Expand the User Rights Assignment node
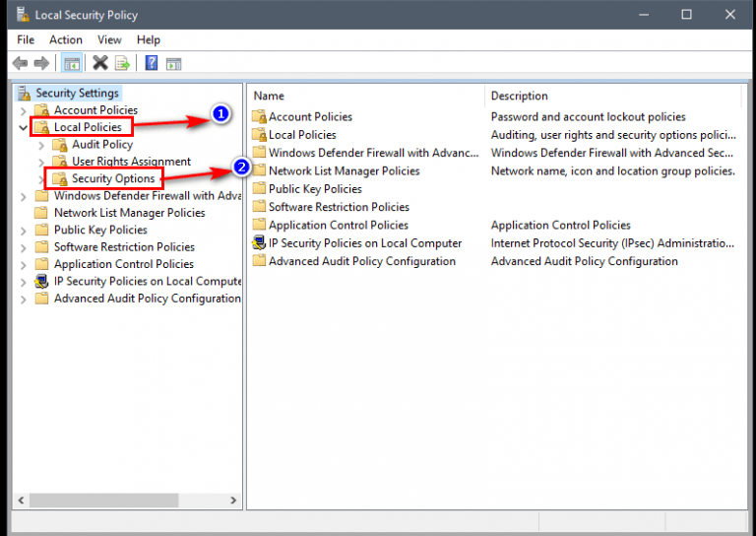This screenshot has width=756, height=536. [x=41, y=163]
